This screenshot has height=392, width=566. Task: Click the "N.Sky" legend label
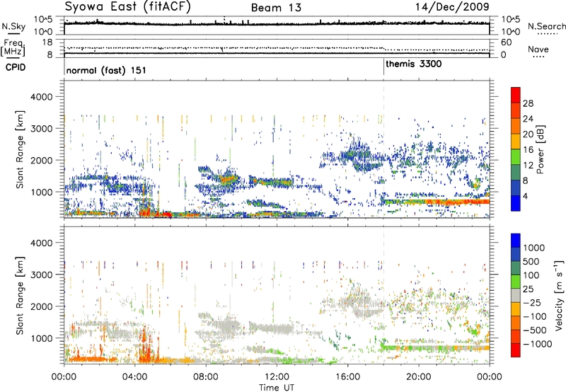(13, 26)
